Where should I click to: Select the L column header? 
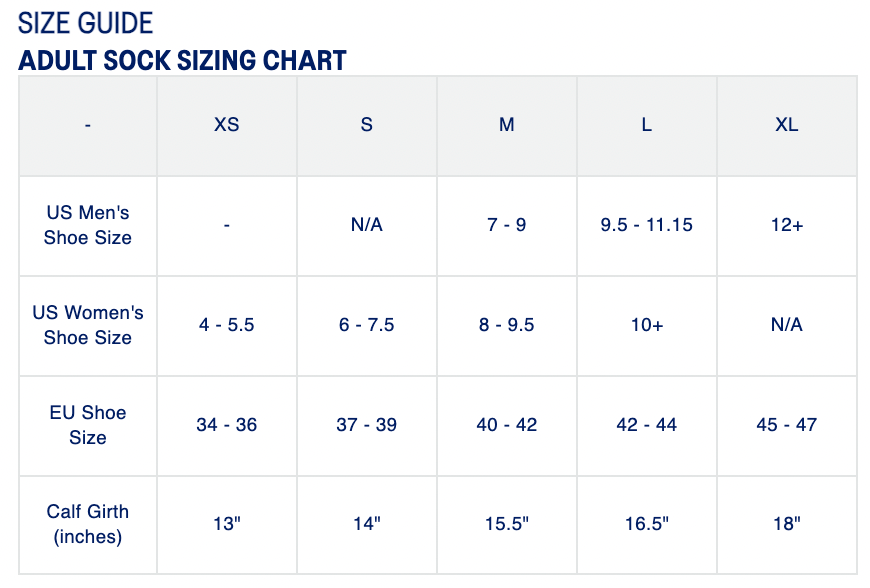click(x=647, y=125)
